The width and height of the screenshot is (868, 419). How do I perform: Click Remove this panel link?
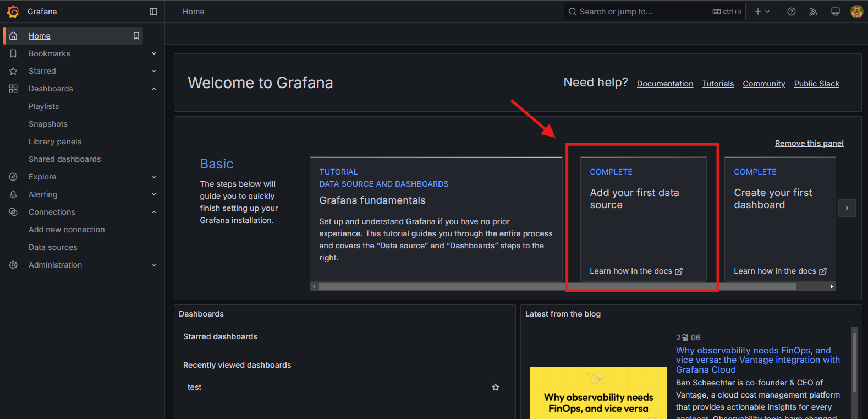click(809, 143)
